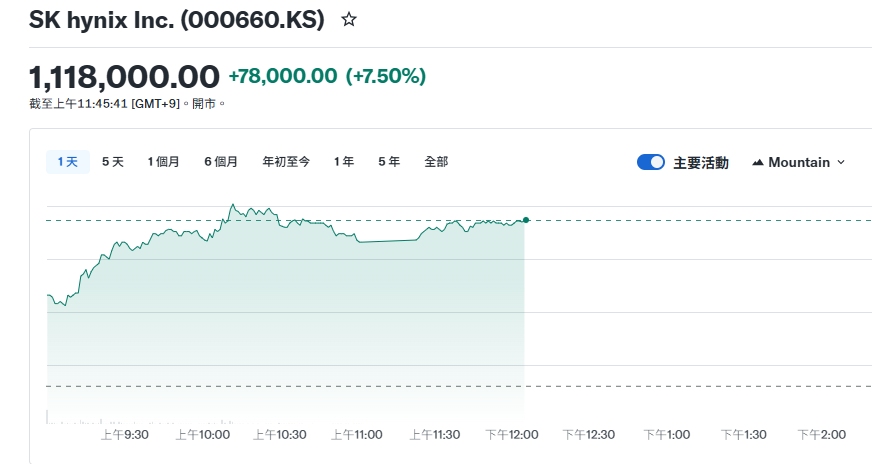Click the SK hynix Inc. (000660.KS) title

point(177,20)
